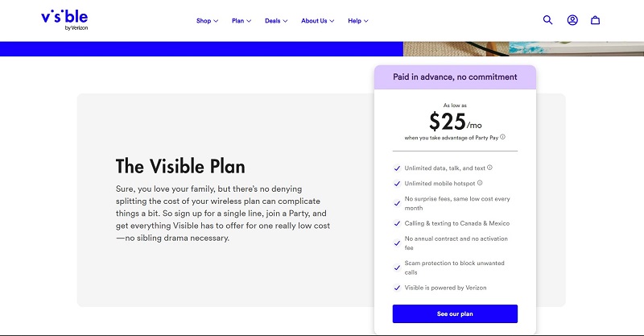The image size is (644, 336).
Task: Open the shopping bag icon
Action: click(x=596, y=20)
